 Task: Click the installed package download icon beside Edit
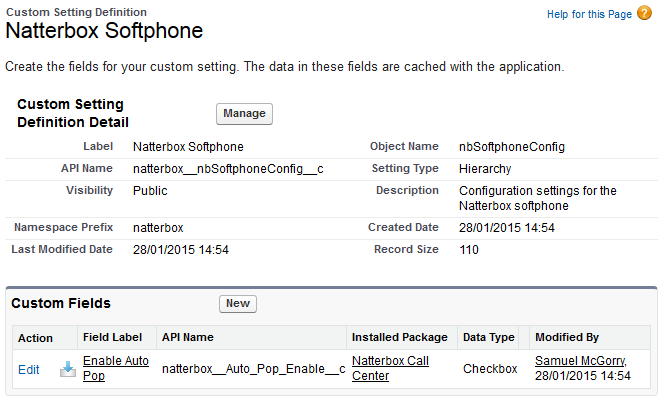[x=67, y=369]
